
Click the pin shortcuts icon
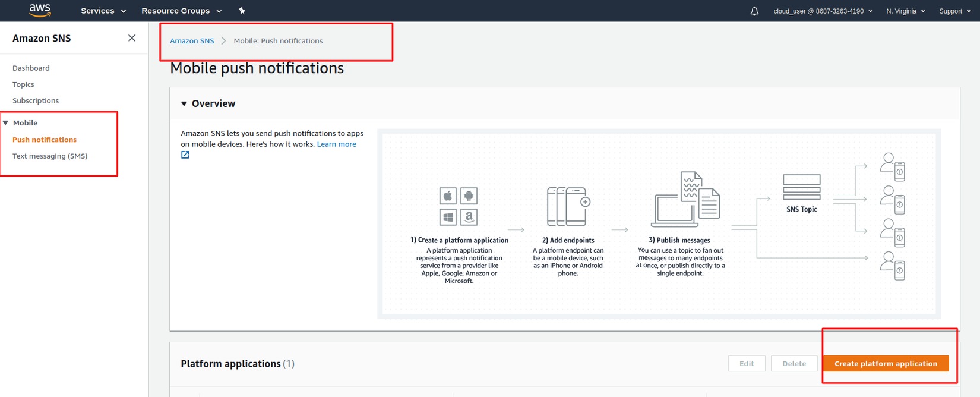point(242,11)
